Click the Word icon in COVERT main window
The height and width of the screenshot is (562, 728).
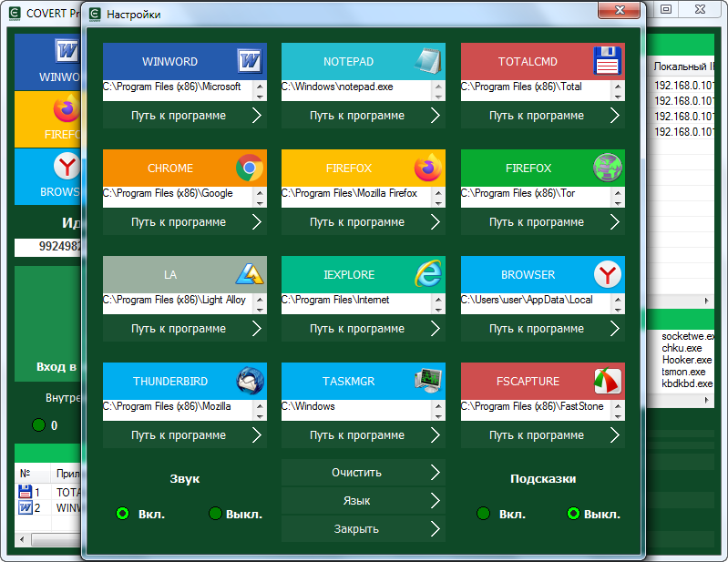coord(67,50)
